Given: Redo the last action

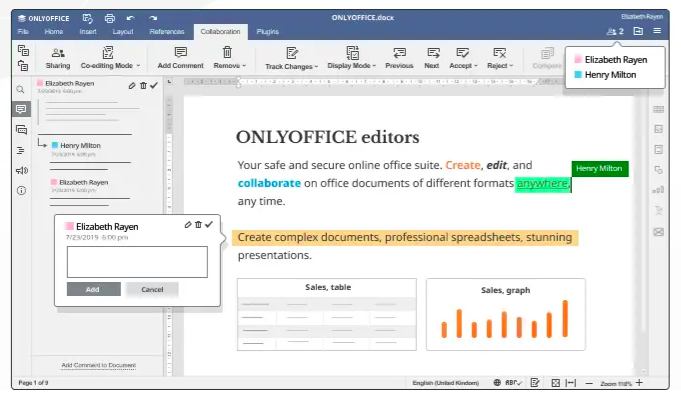Looking at the screenshot, I should pyautogui.click(x=153, y=18).
